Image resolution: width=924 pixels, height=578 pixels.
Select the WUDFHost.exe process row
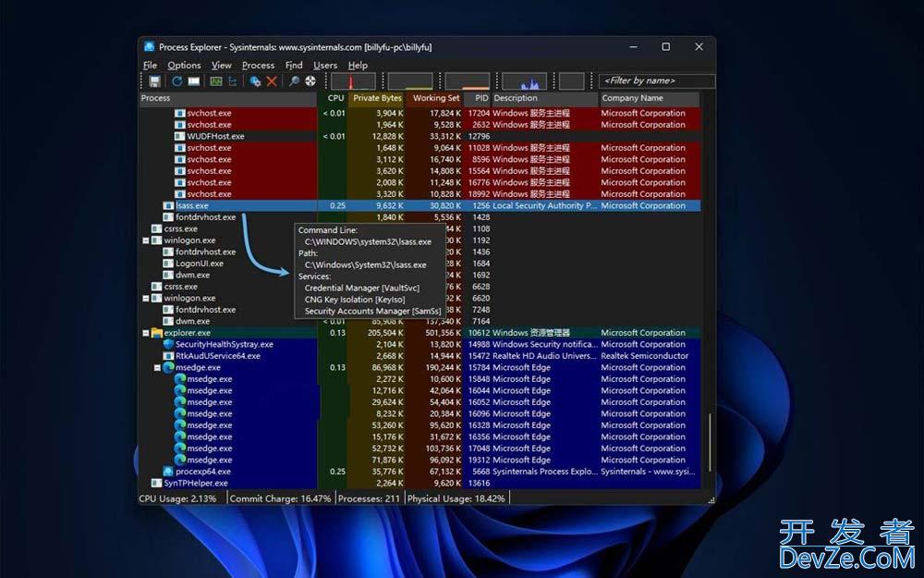pos(419,136)
